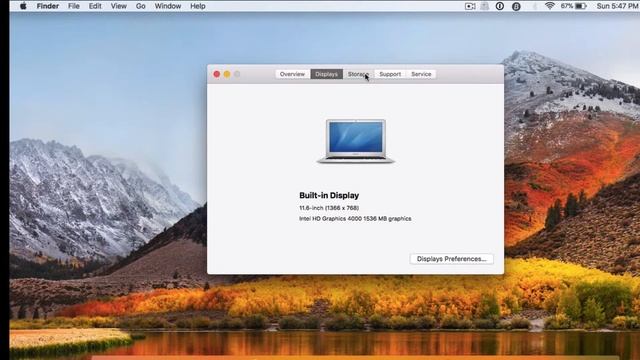Open the Finder menu
Screen dimensions: 640x360
tap(48, 6)
